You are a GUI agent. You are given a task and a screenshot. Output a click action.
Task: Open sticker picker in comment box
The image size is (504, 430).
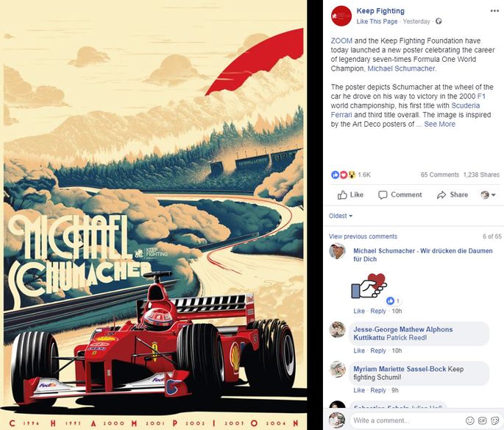[494, 420]
